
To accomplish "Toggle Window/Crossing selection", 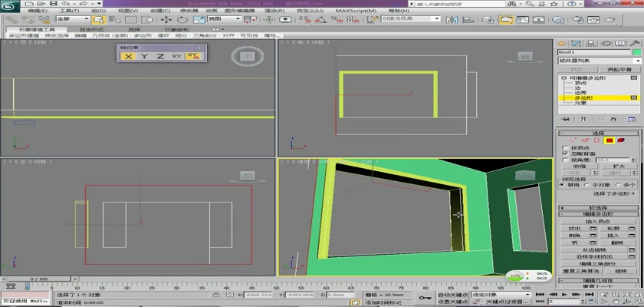I will coord(149,19).
